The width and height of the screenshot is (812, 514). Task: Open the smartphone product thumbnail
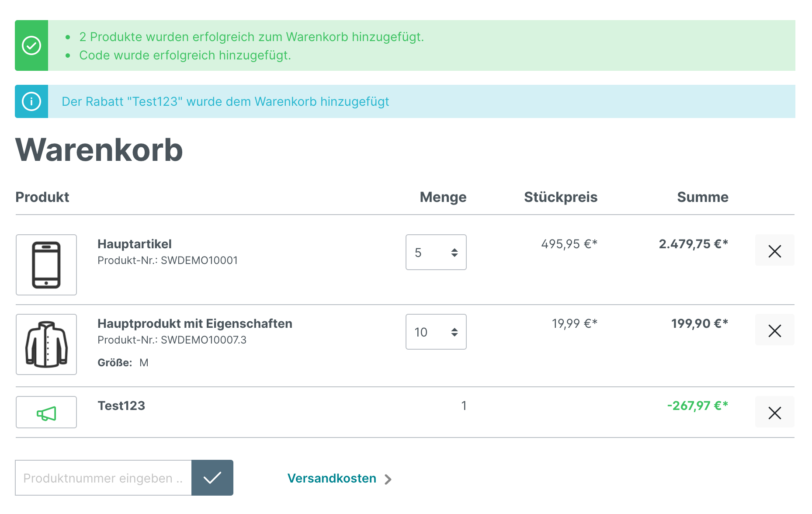[46, 265]
